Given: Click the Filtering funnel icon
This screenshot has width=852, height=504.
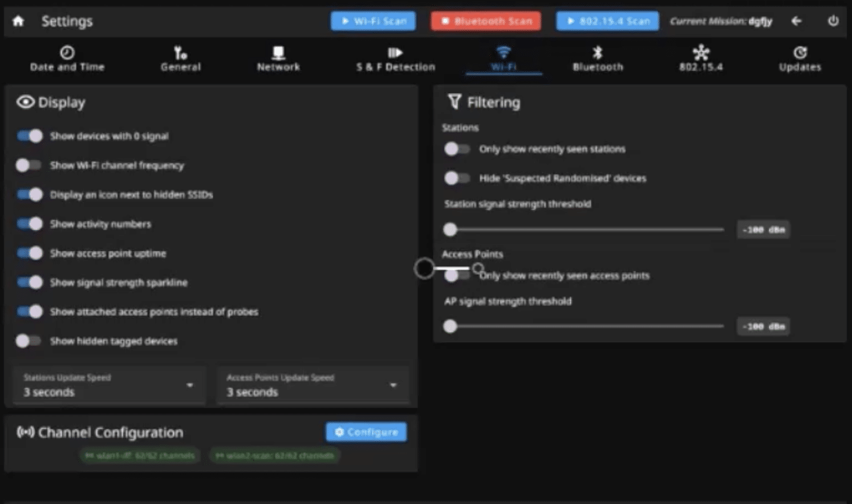Looking at the screenshot, I should [x=454, y=101].
